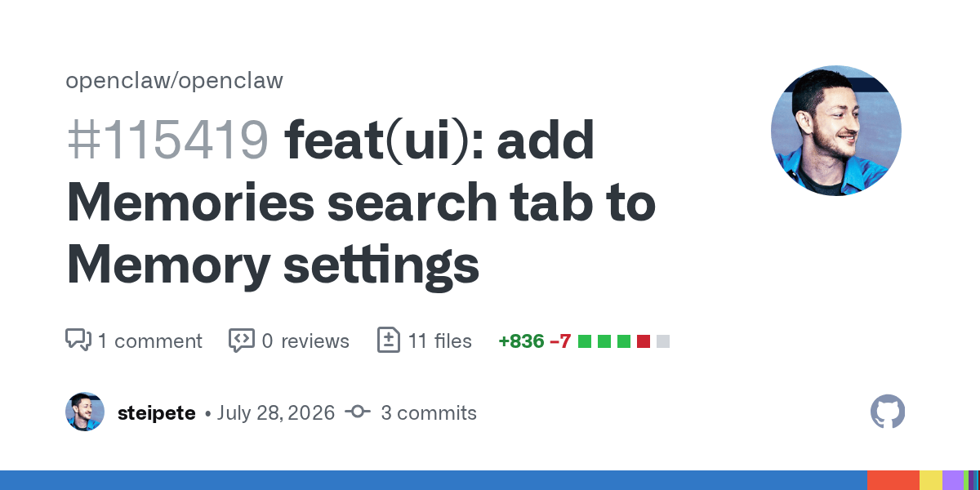Viewport: 980px width, 490px height.
Task: Click the code review icon
Action: pyautogui.click(x=241, y=340)
